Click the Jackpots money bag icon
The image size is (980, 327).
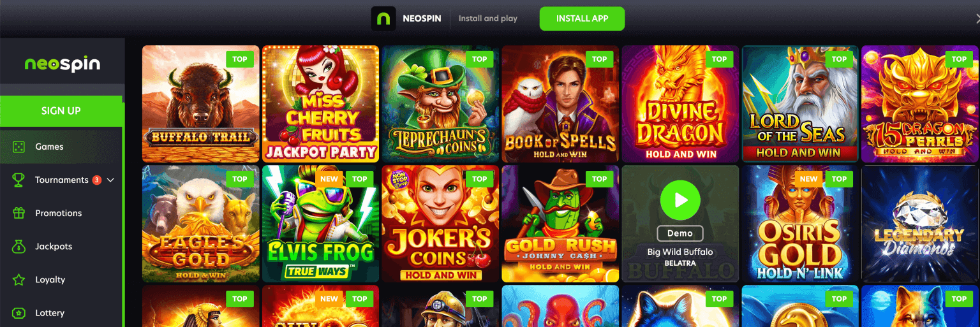[19, 246]
